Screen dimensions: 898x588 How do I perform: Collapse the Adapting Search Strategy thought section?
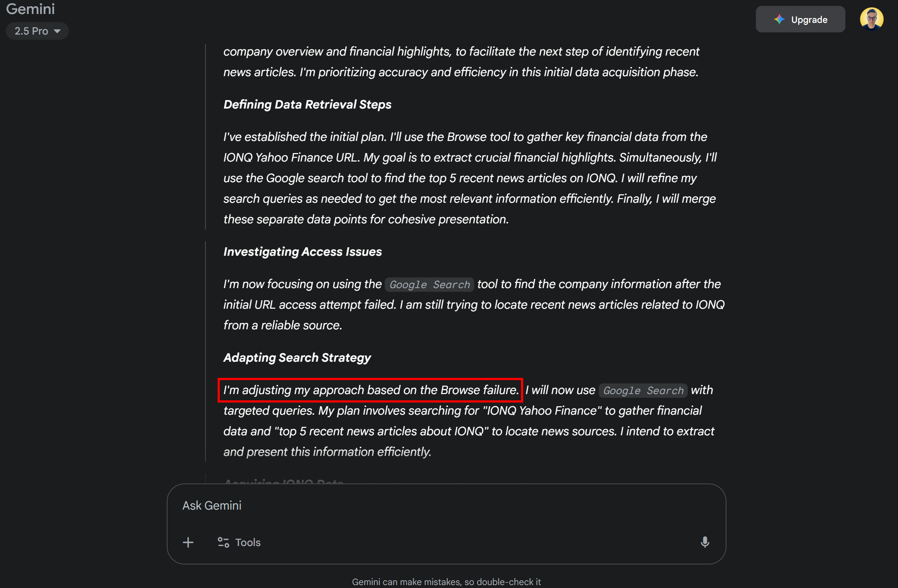point(297,358)
